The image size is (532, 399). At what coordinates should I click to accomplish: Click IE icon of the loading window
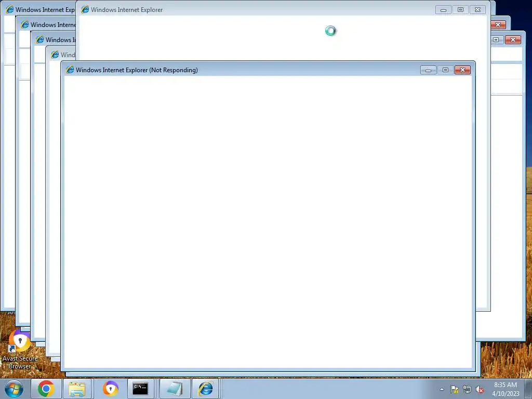pos(85,9)
